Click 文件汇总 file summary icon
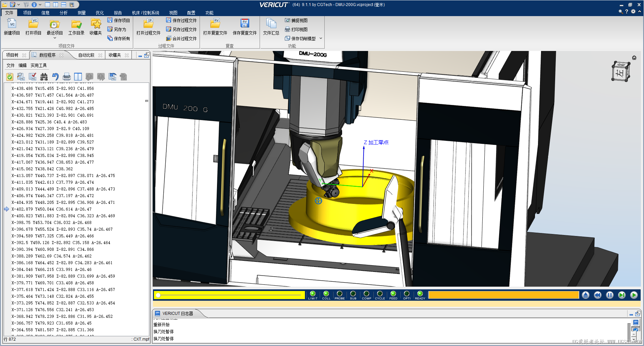 tap(271, 23)
